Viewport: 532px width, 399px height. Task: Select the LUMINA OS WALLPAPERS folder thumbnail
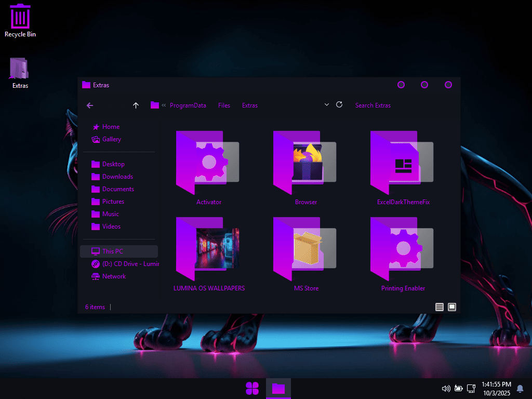pyautogui.click(x=208, y=249)
